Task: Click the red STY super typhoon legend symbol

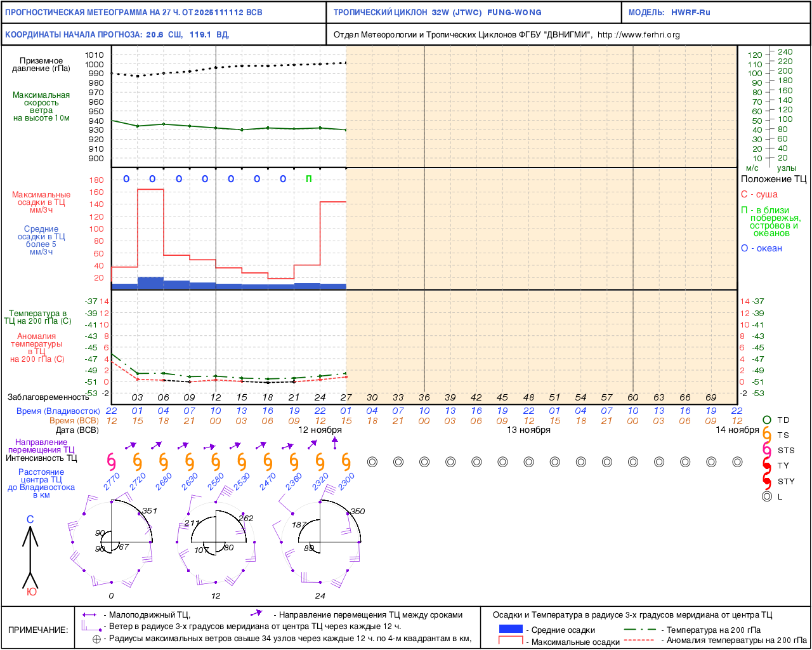Action: coord(766,482)
